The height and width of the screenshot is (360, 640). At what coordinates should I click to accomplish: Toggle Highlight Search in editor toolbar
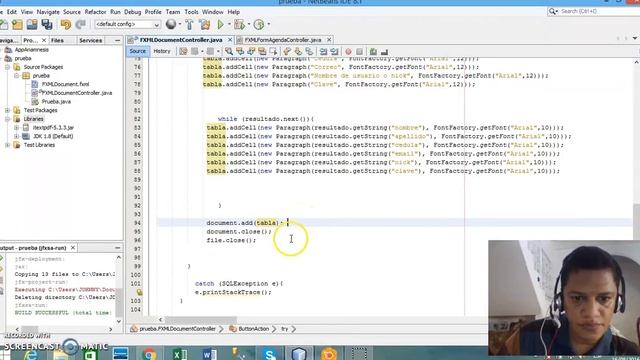[x=262, y=51]
